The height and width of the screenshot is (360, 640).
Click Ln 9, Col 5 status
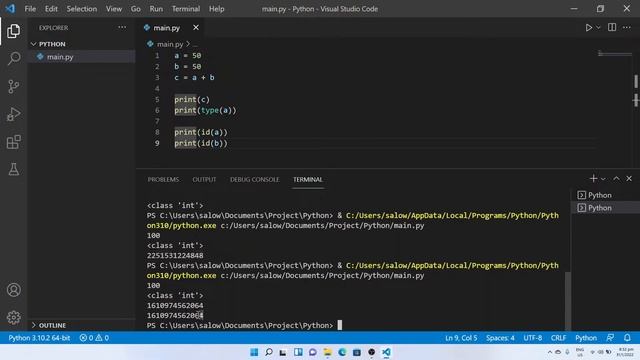461,338
